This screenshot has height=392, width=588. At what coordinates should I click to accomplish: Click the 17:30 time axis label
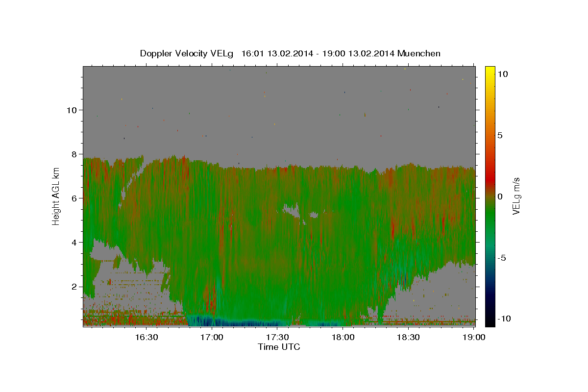277,337
